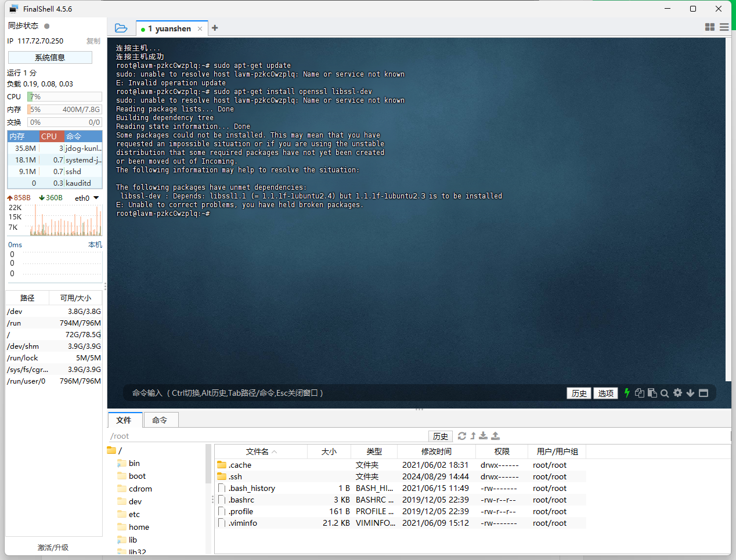This screenshot has height=560, width=736.
Task: Click the 本机 ping link
Action: [95, 244]
